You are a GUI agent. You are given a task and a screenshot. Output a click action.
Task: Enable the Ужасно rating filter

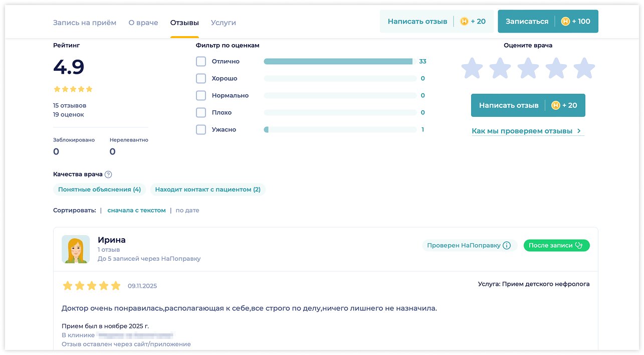coord(201,130)
